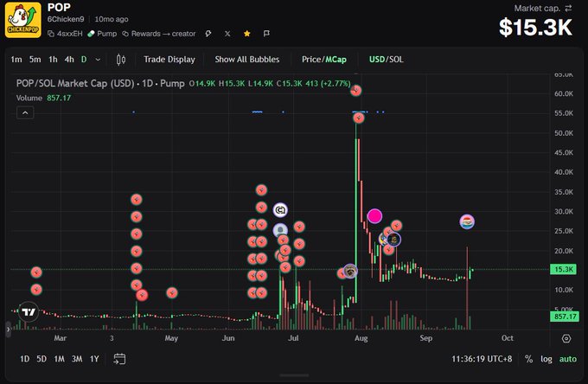
Task: Toggle percent scale
Action: pyautogui.click(x=528, y=359)
